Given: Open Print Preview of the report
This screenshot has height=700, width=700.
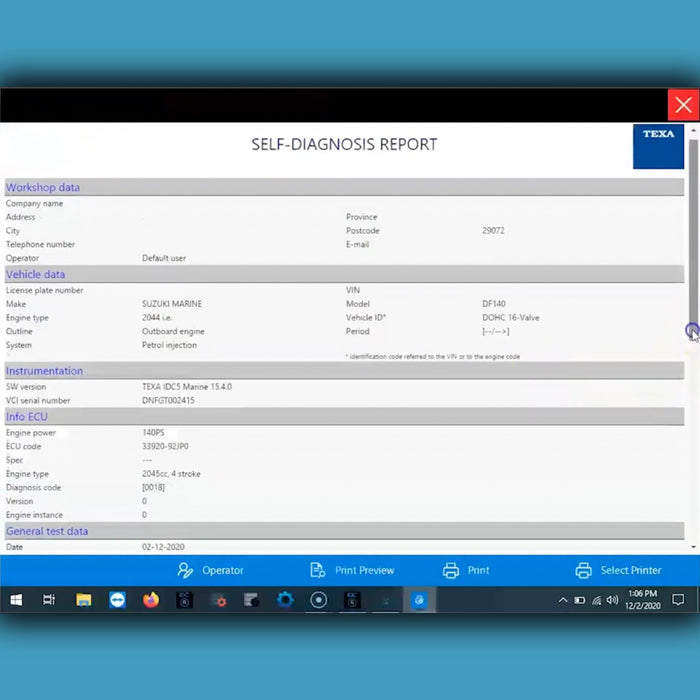Looking at the screenshot, I should tap(352, 570).
